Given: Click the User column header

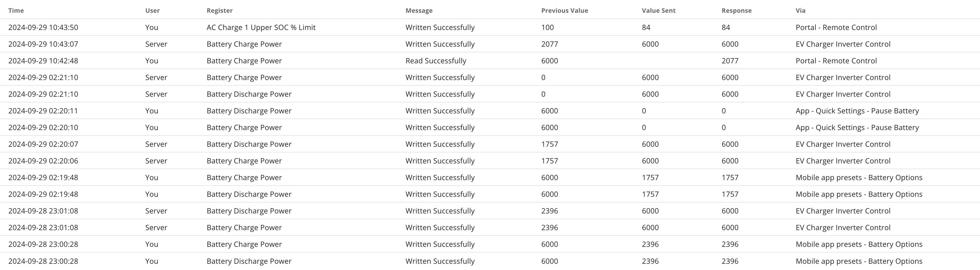Looking at the screenshot, I should coord(152,11).
